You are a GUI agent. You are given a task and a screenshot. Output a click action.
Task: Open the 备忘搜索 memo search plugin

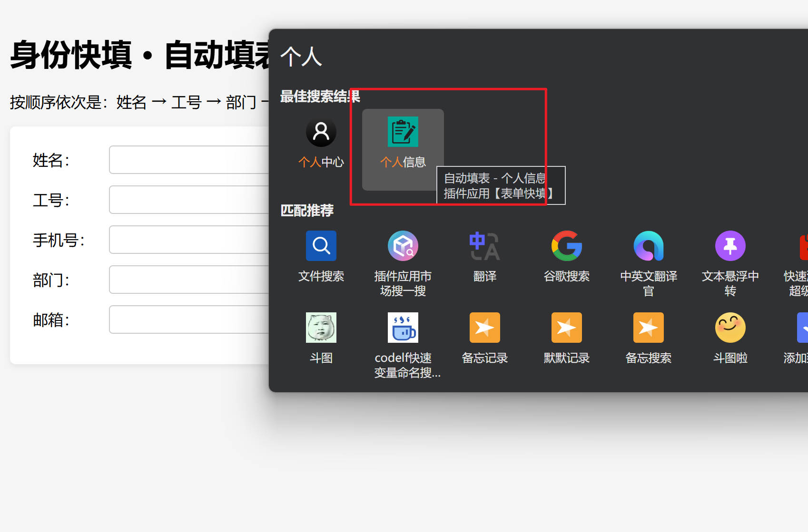coord(648,328)
